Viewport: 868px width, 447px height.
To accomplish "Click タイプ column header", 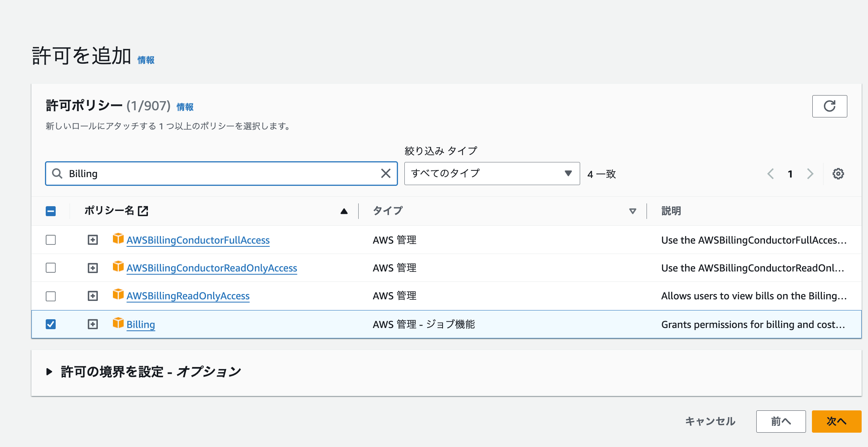I will [x=388, y=211].
